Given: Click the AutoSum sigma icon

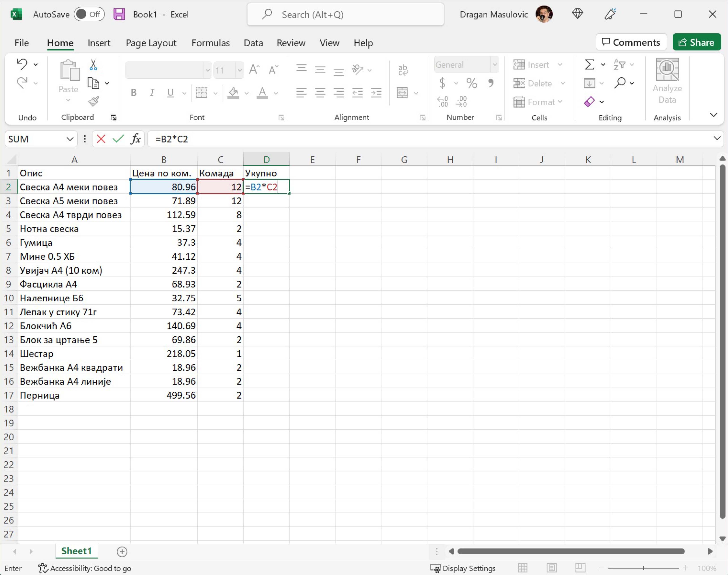Looking at the screenshot, I should 589,64.
